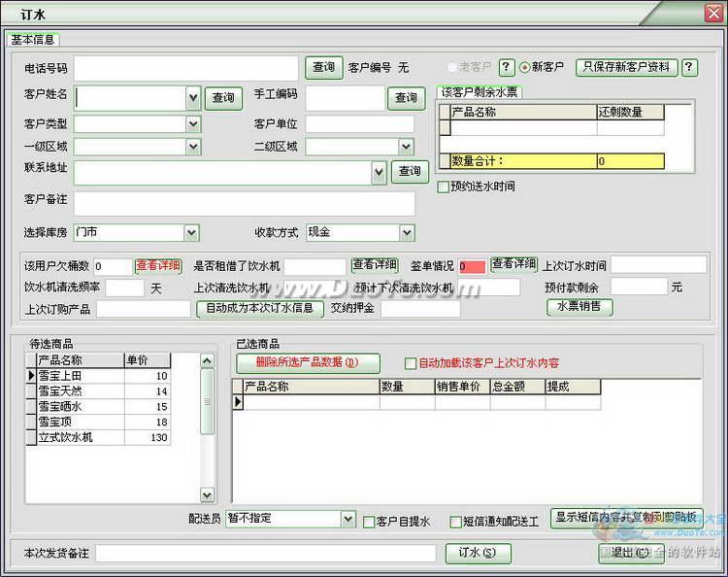Click the 上次订水时间 field
Viewport: 728px width, 577px height.
point(658,264)
